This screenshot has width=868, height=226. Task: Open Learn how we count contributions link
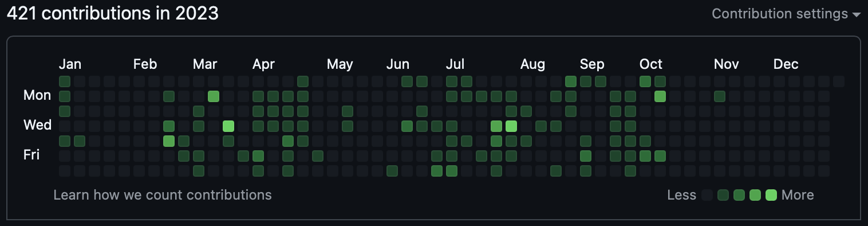pos(163,195)
